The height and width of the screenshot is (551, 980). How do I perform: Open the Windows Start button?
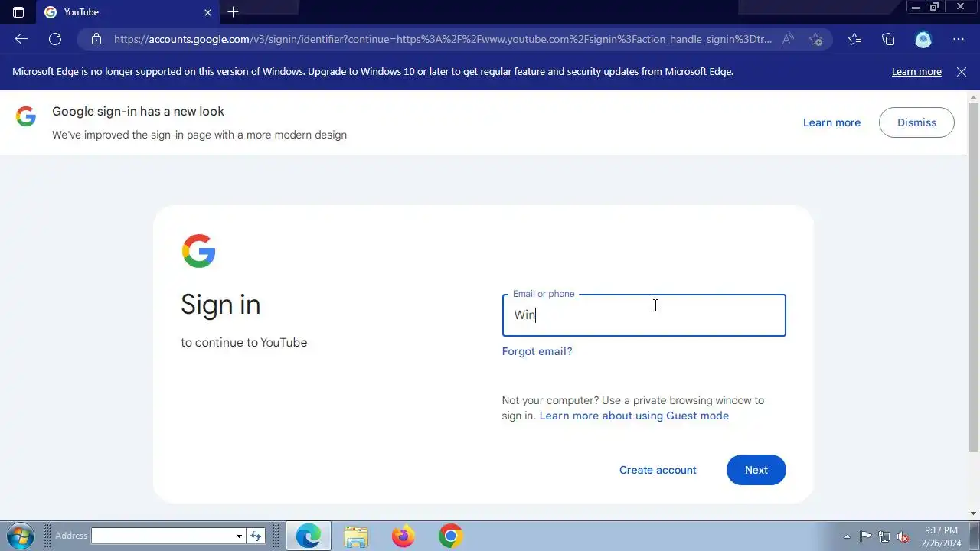(20, 536)
